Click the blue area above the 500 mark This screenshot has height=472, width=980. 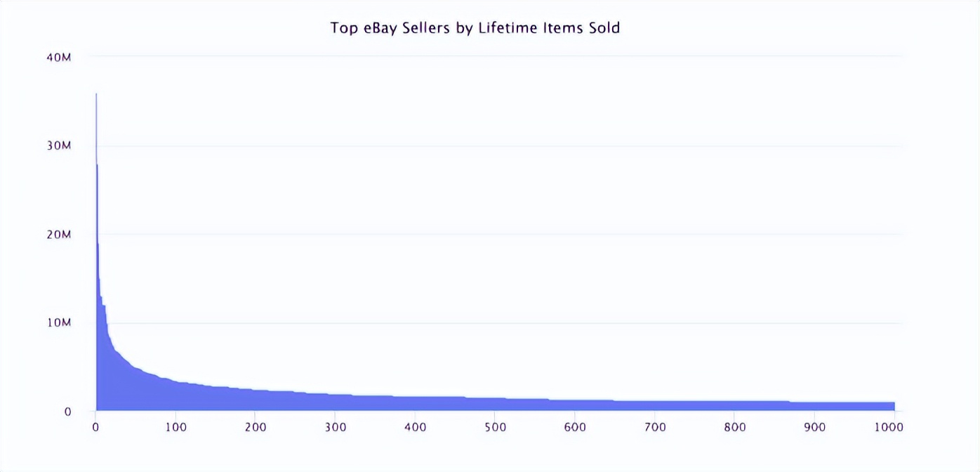[x=495, y=405]
